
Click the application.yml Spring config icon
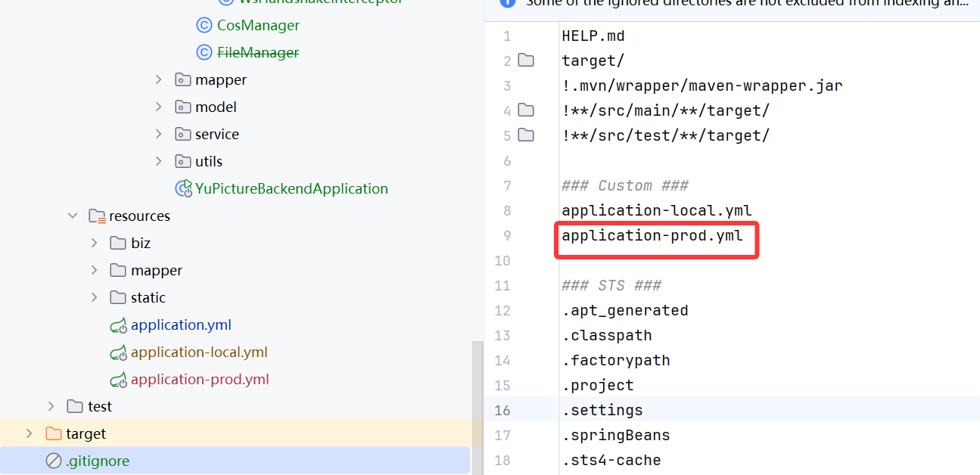click(x=118, y=325)
